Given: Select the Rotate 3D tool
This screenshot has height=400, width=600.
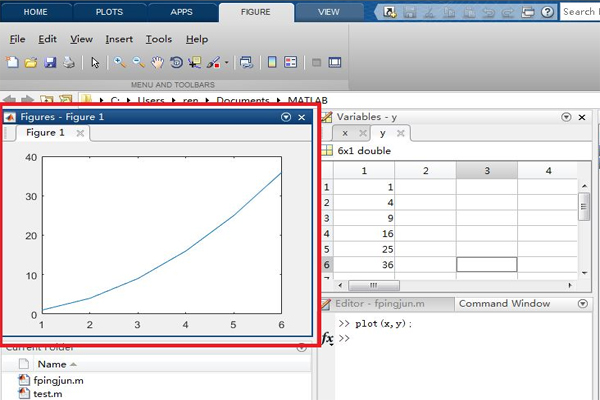Looking at the screenshot, I should (176, 62).
